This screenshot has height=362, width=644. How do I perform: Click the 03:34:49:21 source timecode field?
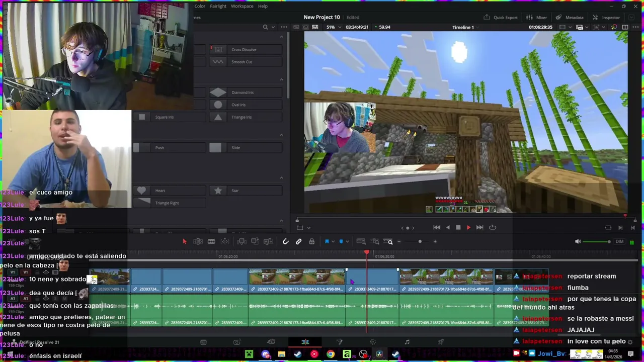[x=357, y=27]
